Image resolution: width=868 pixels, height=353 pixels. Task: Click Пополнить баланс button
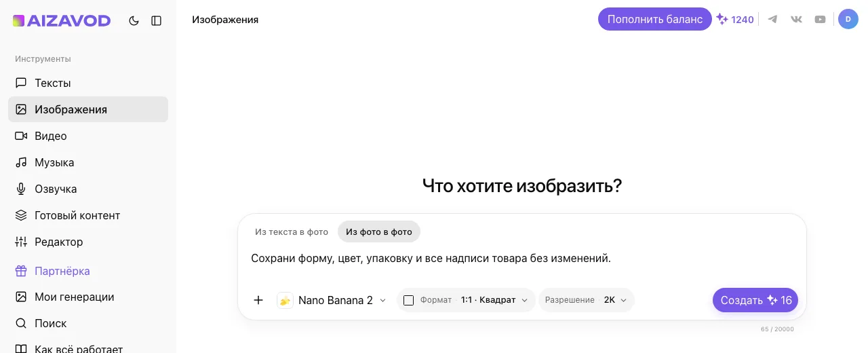[655, 19]
